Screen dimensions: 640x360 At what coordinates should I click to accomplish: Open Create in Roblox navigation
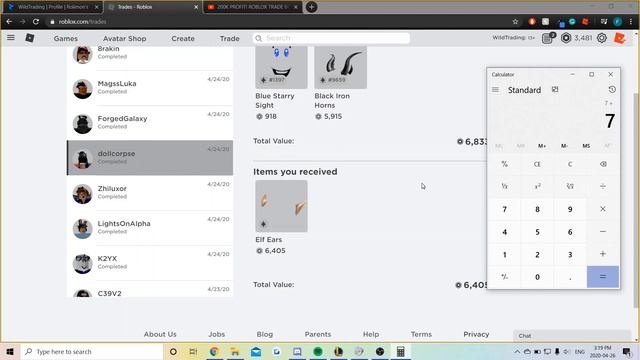(x=183, y=38)
